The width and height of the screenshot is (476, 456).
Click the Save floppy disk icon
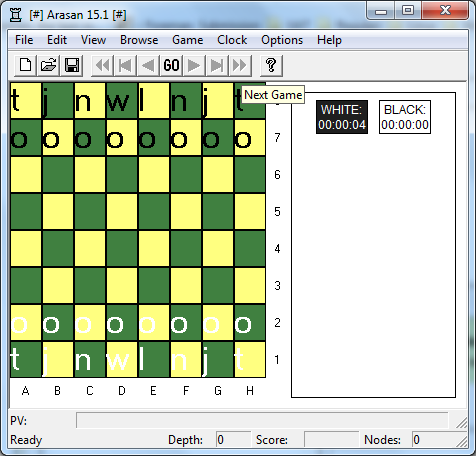pyautogui.click(x=72, y=65)
